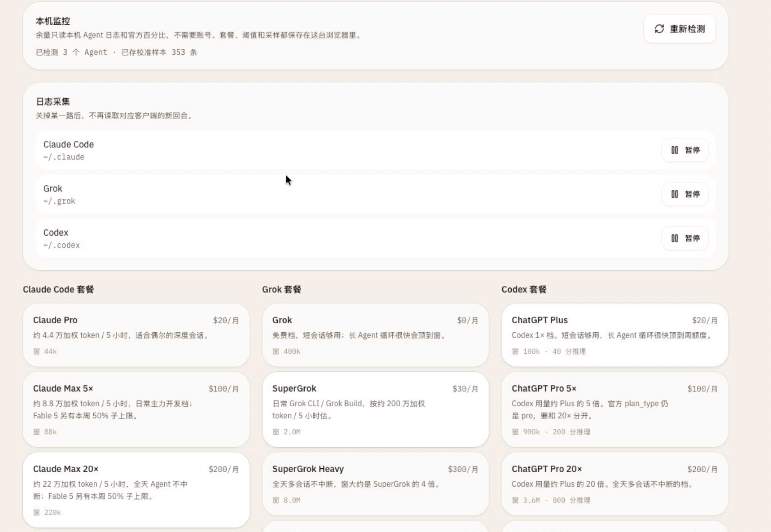Click the 'Grok 套餐' section heading
The image size is (771, 532).
282,290
